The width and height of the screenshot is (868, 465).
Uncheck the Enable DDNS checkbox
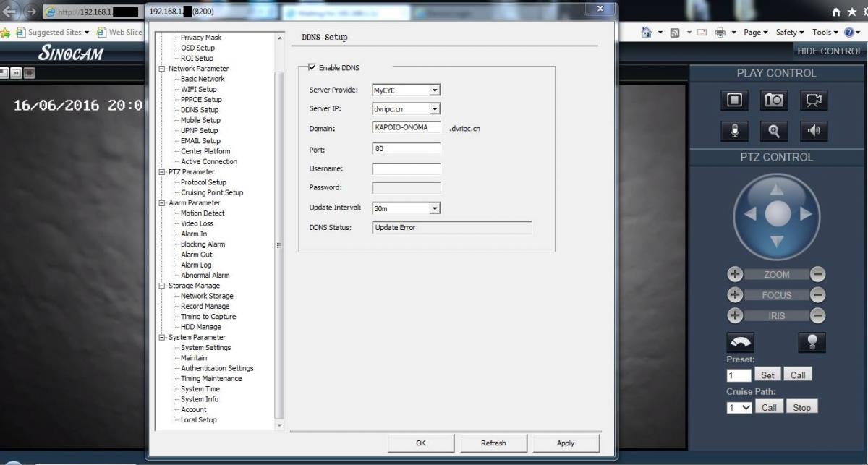pyautogui.click(x=312, y=68)
